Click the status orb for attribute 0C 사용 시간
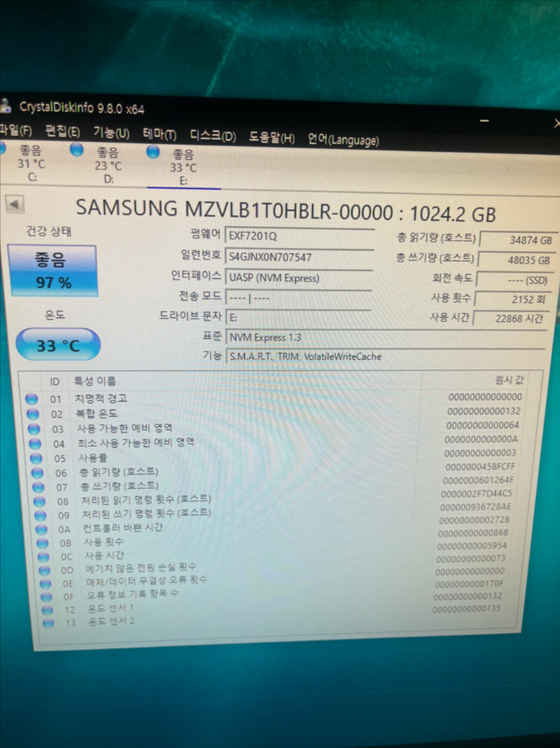This screenshot has width=560, height=748. 44,557
